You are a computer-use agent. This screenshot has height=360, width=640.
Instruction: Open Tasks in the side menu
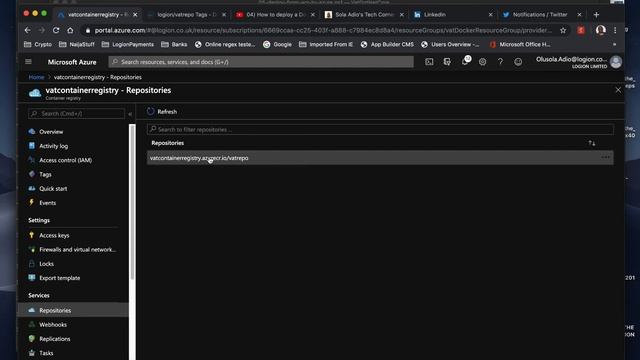(x=46, y=353)
